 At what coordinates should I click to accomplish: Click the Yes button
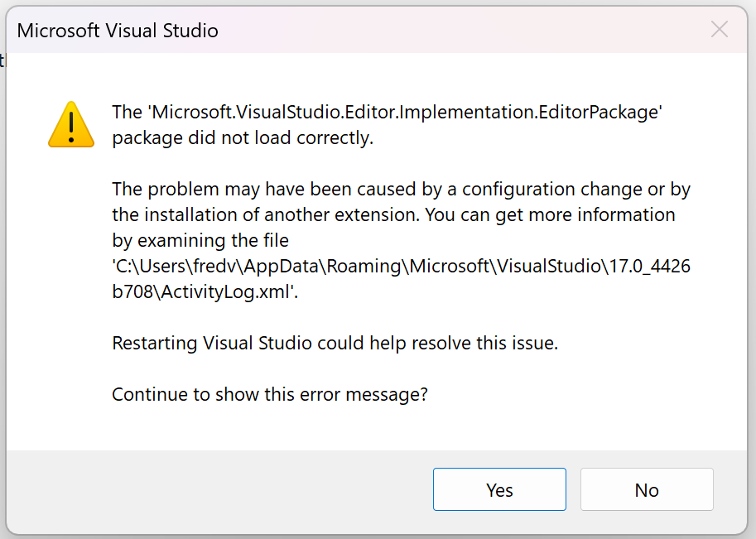[x=499, y=489]
